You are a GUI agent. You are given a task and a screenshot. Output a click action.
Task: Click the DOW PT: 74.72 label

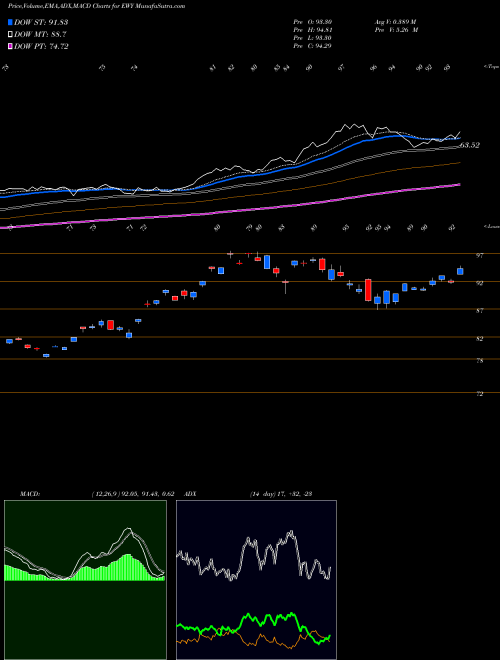pyautogui.click(x=41, y=46)
